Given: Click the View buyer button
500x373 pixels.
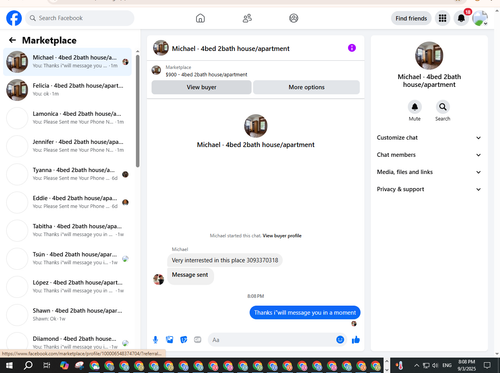Looking at the screenshot, I should pyautogui.click(x=201, y=87).
